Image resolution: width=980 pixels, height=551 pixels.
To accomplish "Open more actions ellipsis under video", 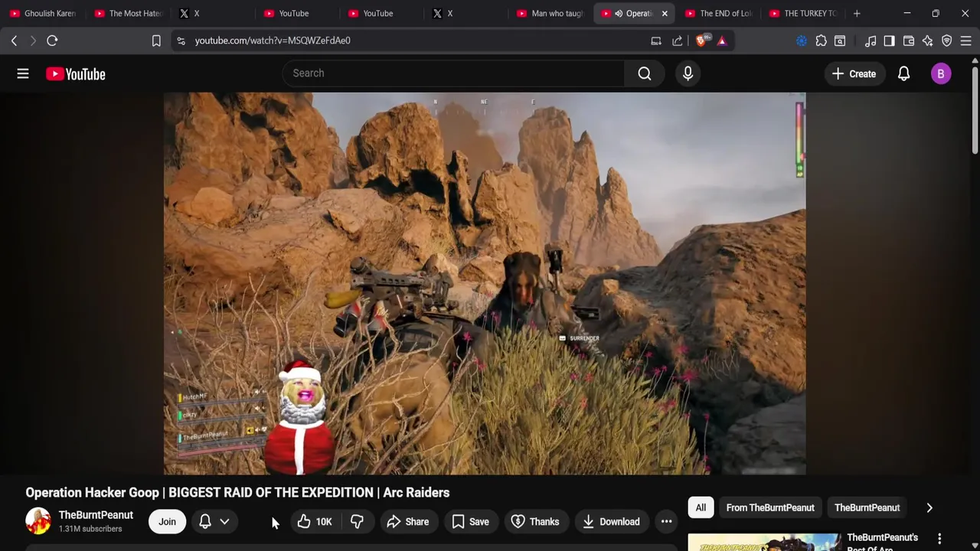I will pos(667,522).
